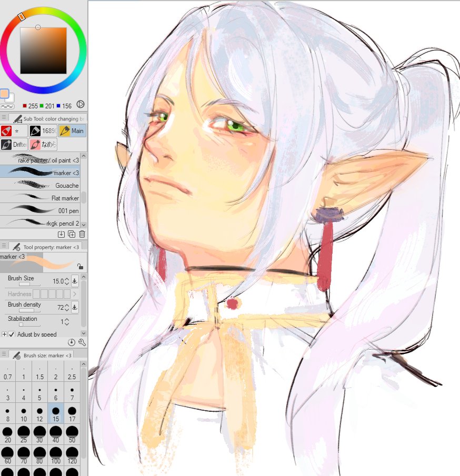The width and height of the screenshot is (460, 476).
Task: Enable the "Adjust by speed" checkbox
Action: coord(12,333)
